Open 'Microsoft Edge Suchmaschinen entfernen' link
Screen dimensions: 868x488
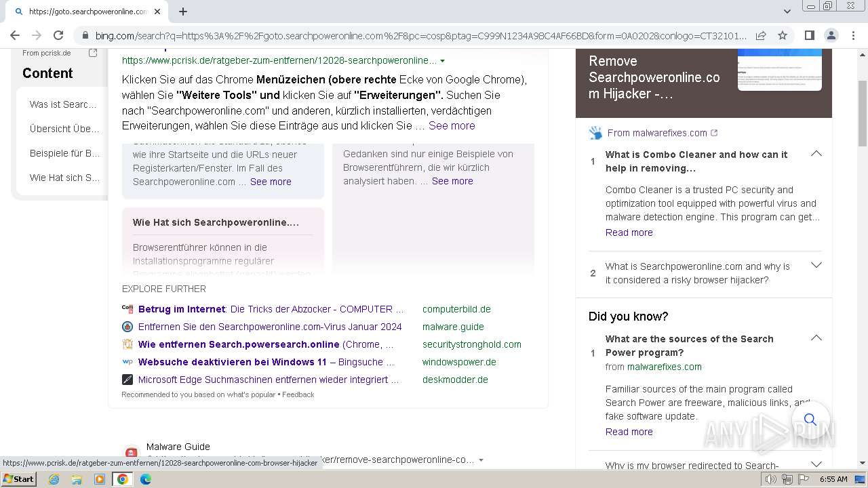click(268, 380)
